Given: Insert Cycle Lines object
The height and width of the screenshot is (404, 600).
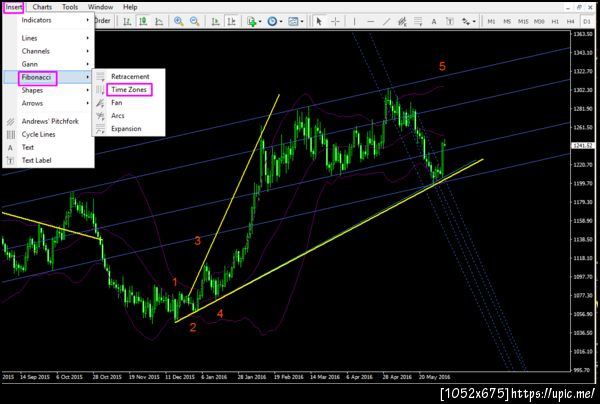Looking at the screenshot, I should (x=49, y=134).
